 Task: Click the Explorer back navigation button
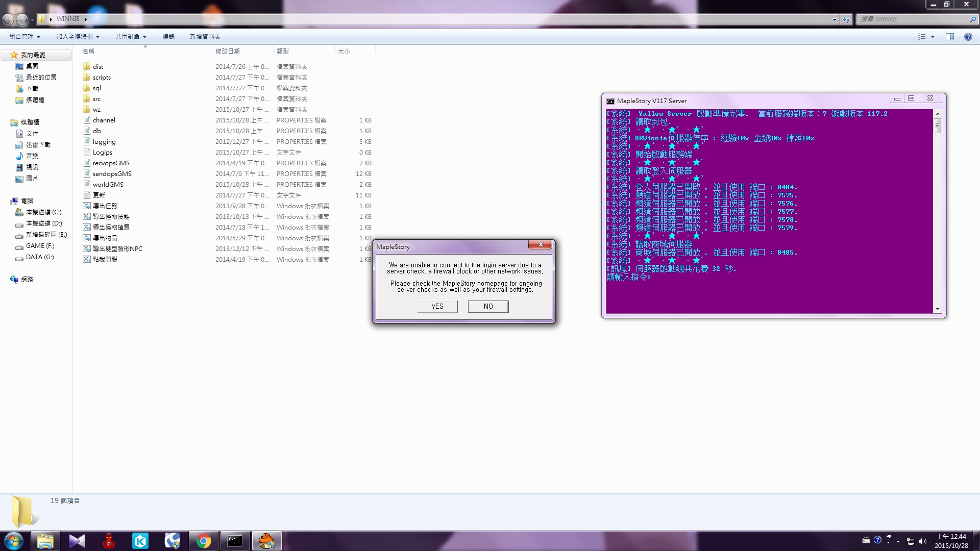(x=8, y=19)
